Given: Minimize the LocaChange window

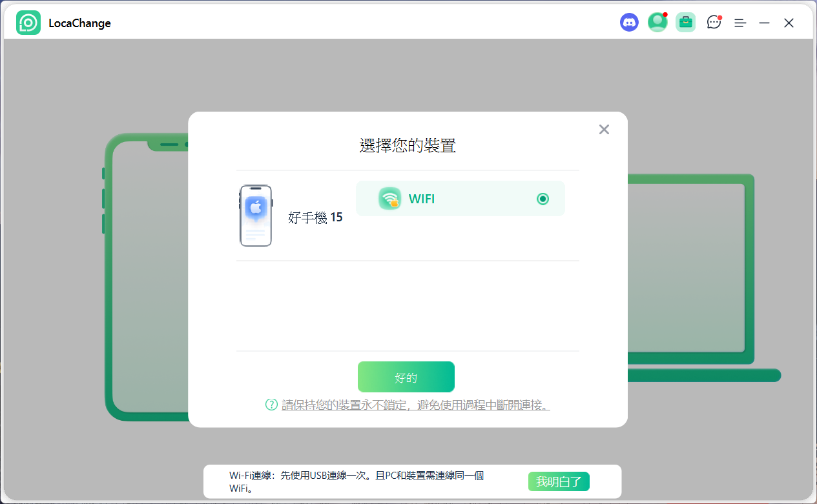Looking at the screenshot, I should [x=764, y=23].
